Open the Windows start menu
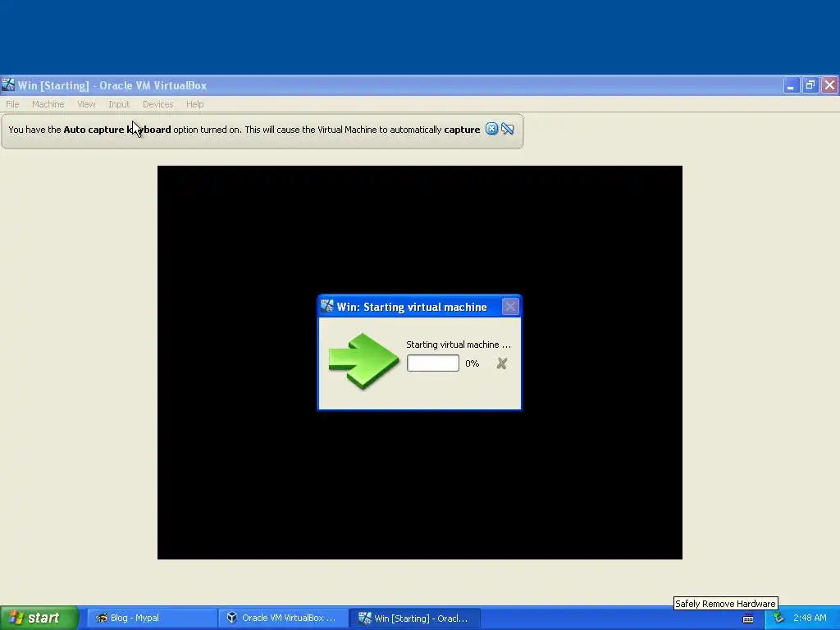 point(39,618)
